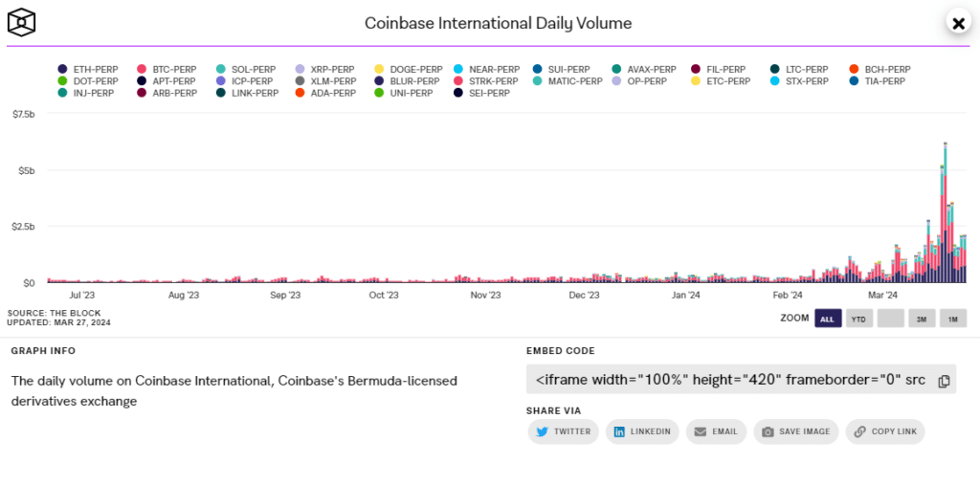Hide APT-PERP legend entry

[165, 81]
